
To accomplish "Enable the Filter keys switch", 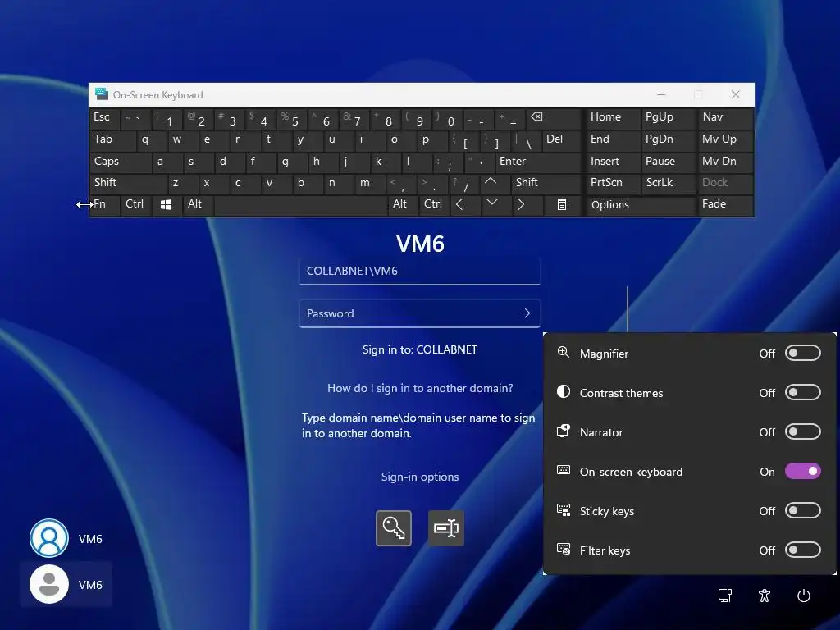I will (802, 550).
